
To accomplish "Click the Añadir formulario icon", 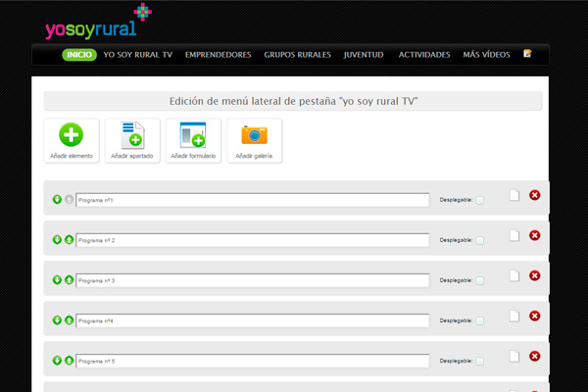I will 193,135.
